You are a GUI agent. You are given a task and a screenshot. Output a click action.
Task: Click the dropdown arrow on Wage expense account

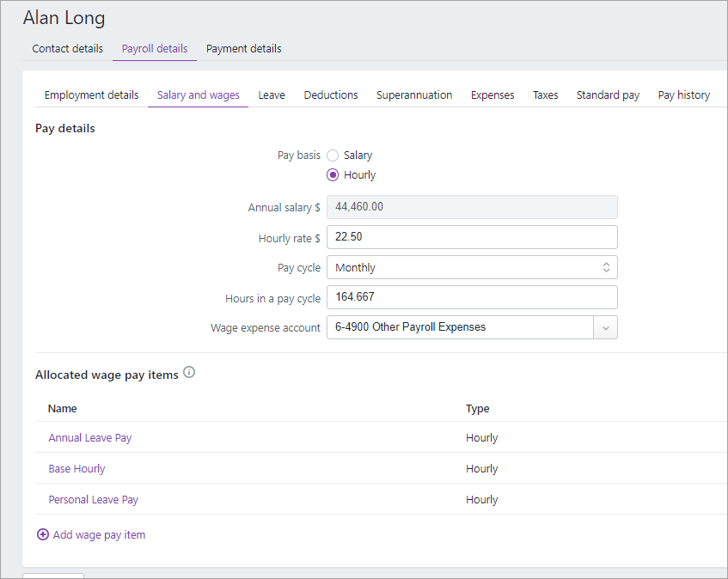(605, 327)
